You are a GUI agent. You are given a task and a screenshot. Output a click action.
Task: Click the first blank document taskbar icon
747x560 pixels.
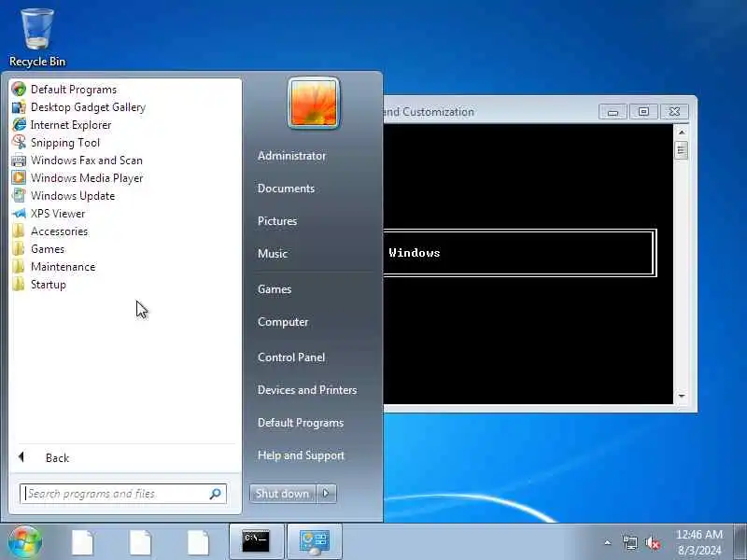point(82,542)
